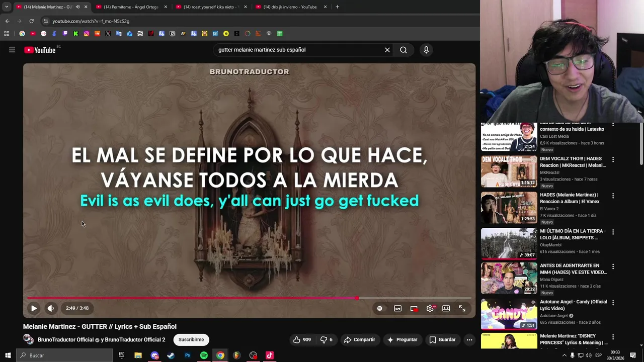Open options menu for DEM VOCALZ THO!!! video
Viewport: 644px width, 362px height.
point(613,160)
